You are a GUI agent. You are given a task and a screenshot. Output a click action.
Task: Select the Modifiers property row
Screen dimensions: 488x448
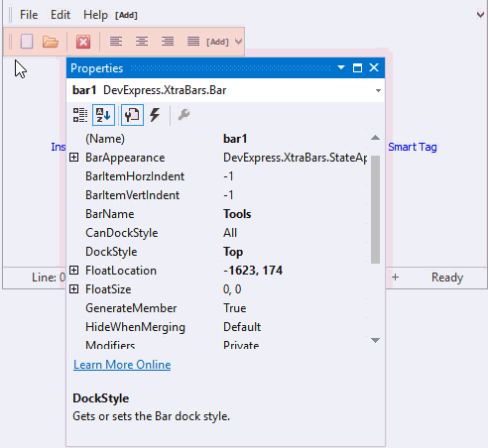pos(218,345)
